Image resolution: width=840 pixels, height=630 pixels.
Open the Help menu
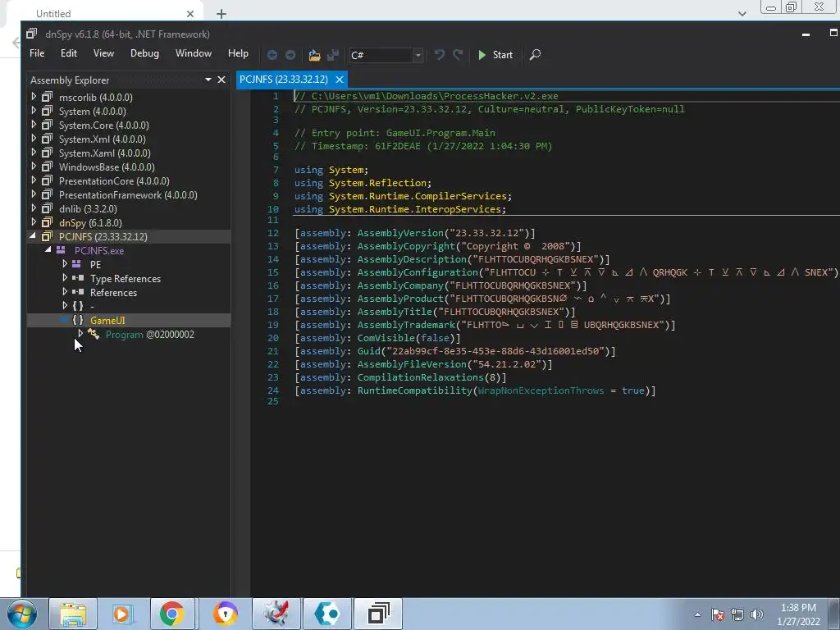pyautogui.click(x=238, y=53)
